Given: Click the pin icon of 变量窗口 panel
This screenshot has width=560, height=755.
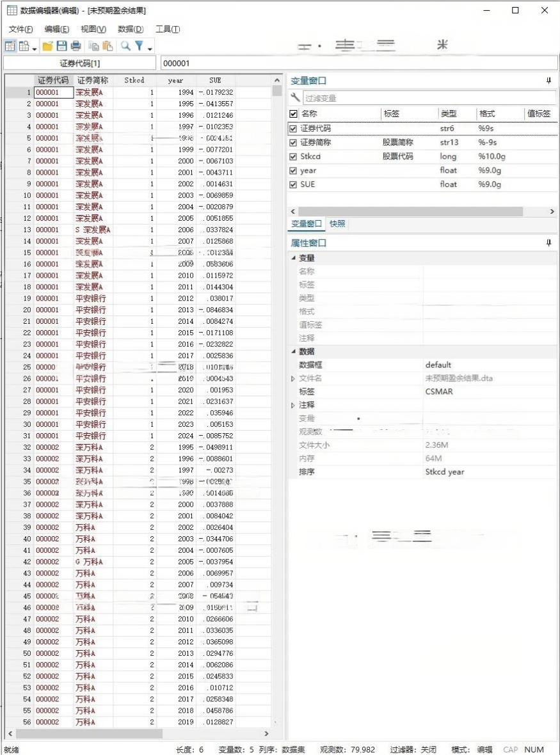Looking at the screenshot, I should (548, 81).
